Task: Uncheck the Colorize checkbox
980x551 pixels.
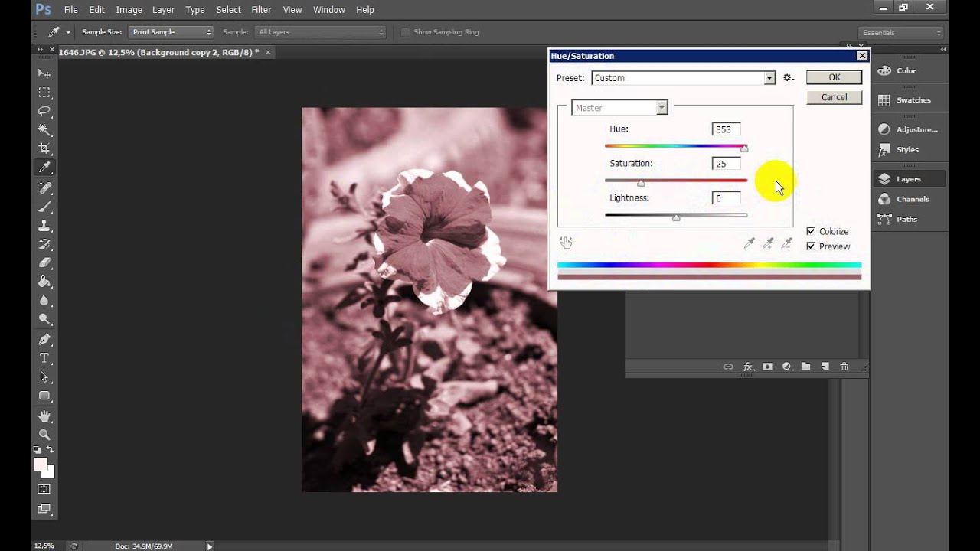Action: tap(811, 231)
